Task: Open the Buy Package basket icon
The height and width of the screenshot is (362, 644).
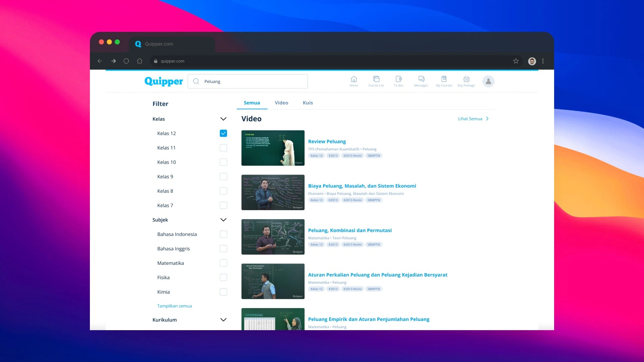Action: (x=466, y=81)
